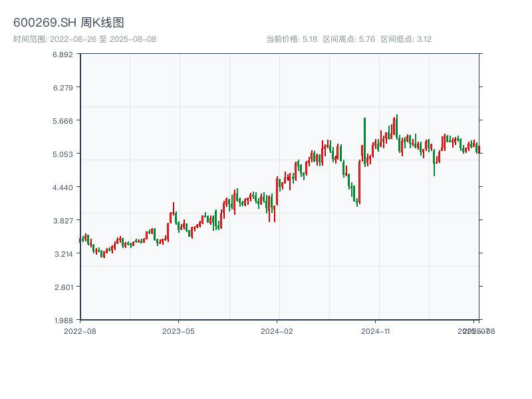The height and width of the screenshot is (399, 532).
Task: Select the 时间范围 date range text
Action: (85, 39)
